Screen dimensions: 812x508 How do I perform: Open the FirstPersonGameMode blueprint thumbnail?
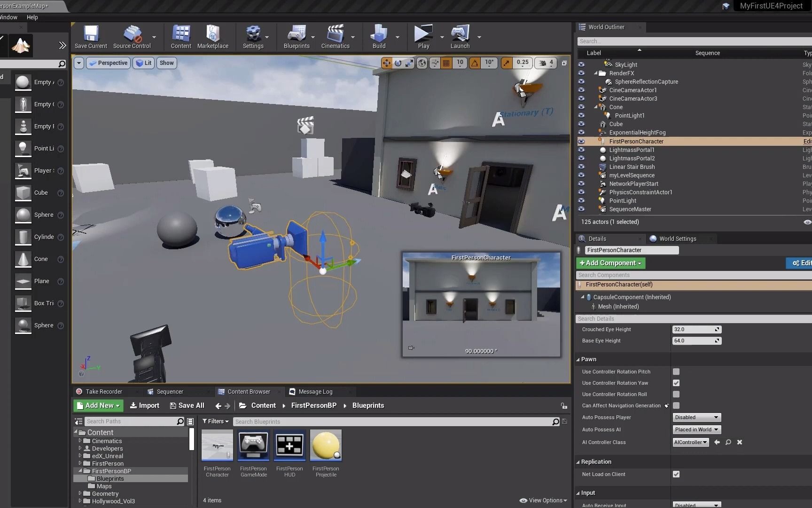tap(253, 445)
